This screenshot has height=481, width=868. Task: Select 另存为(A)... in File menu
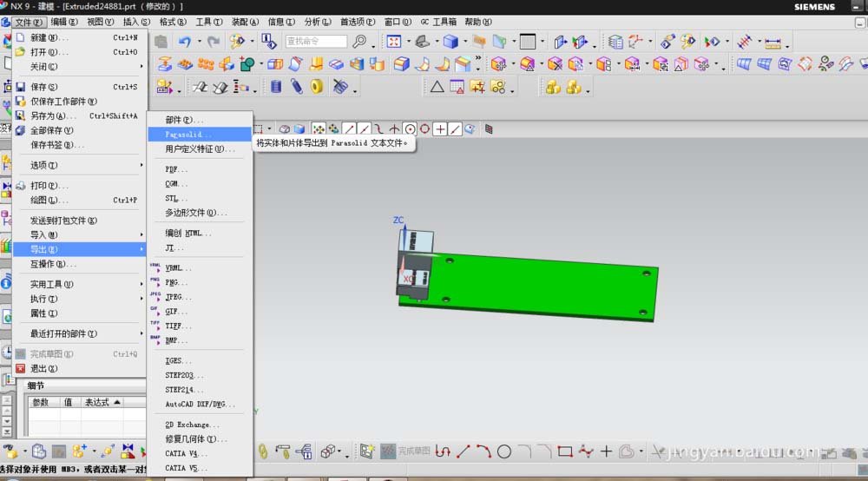[x=80, y=115]
